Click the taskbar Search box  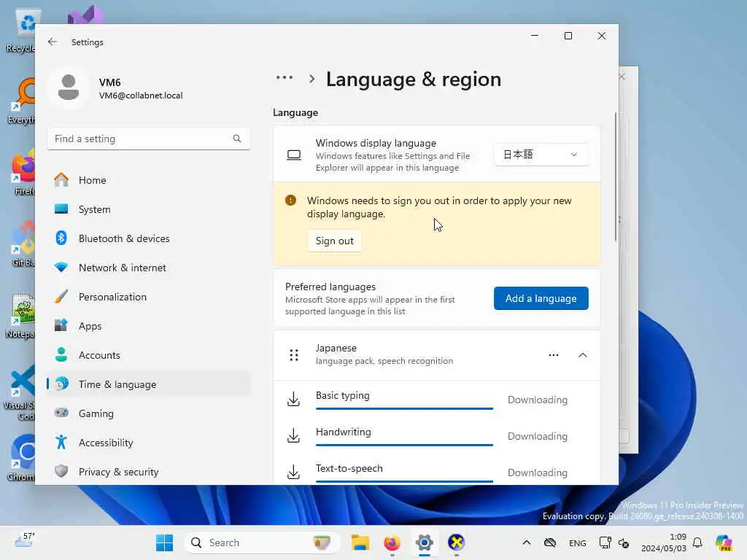(x=262, y=542)
